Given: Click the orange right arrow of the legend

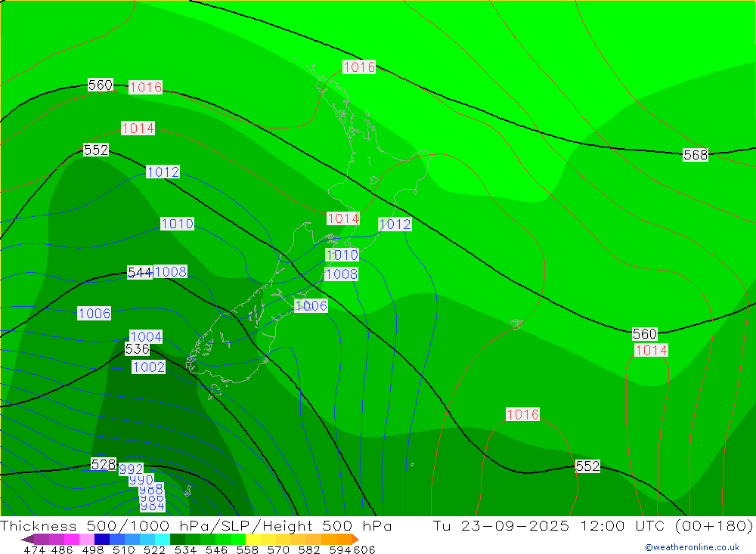Looking at the screenshot, I should click(x=355, y=539).
